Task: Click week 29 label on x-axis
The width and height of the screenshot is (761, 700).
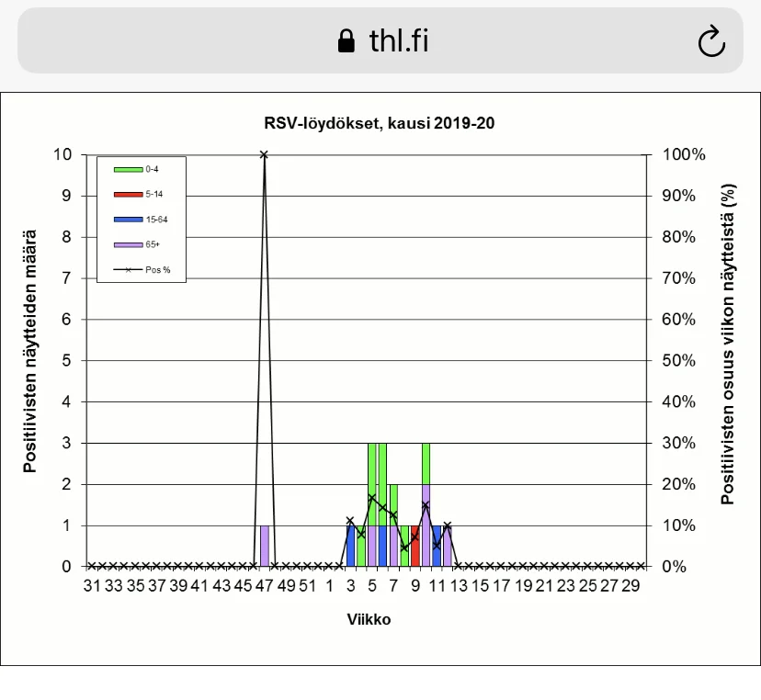Action: coord(630,585)
